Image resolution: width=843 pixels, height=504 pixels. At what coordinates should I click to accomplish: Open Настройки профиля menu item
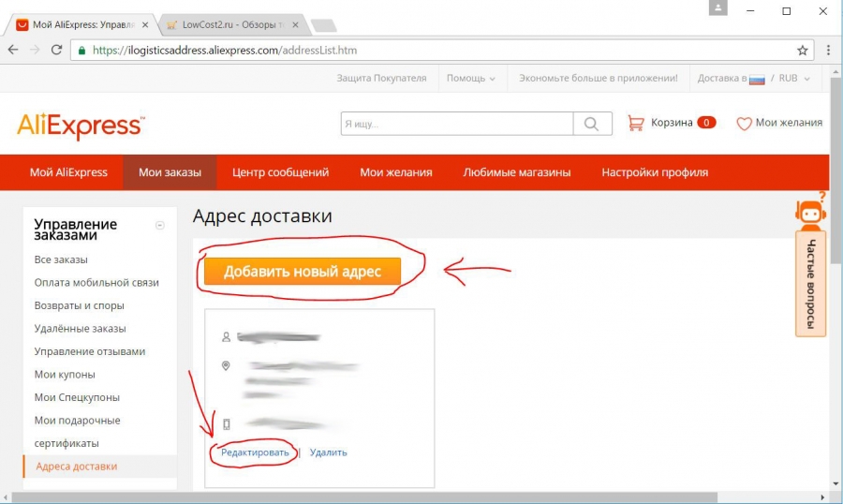click(655, 172)
